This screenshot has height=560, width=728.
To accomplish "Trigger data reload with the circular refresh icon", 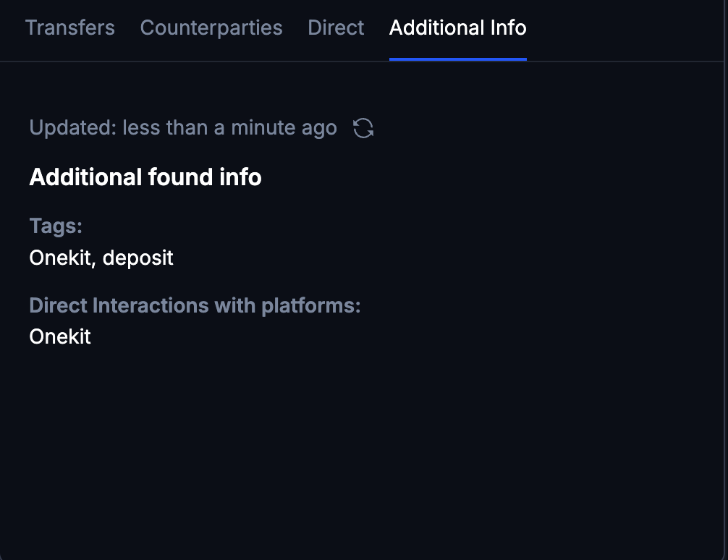I will coord(365,127).
